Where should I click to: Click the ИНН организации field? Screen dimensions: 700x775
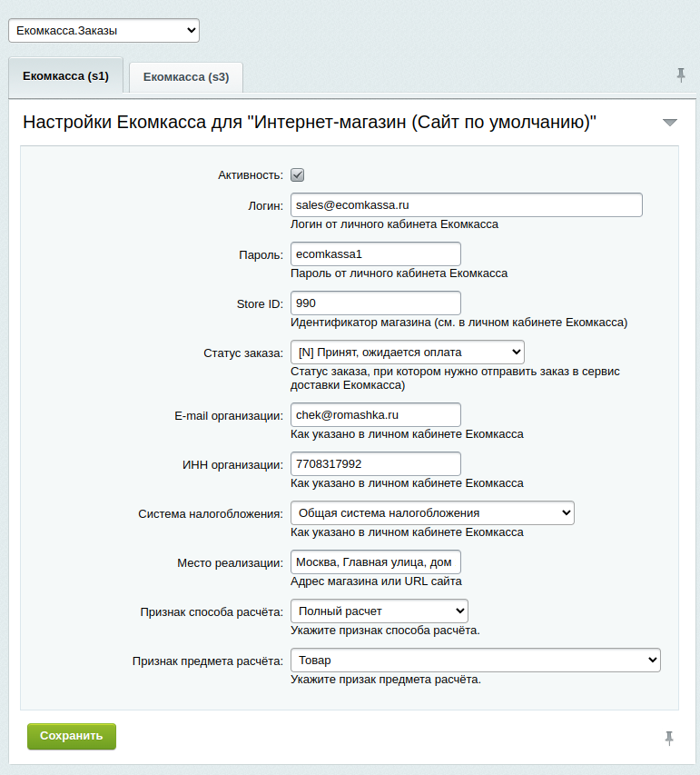pyautogui.click(x=376, y=463)
